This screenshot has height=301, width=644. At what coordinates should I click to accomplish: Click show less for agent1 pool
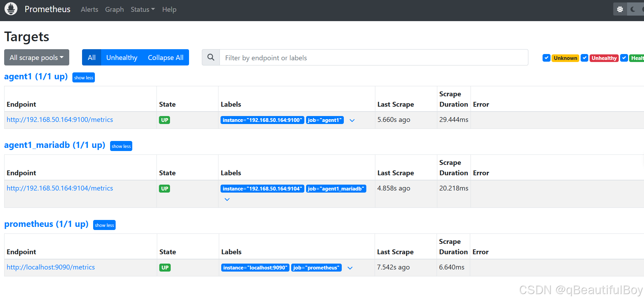[83, 78]
